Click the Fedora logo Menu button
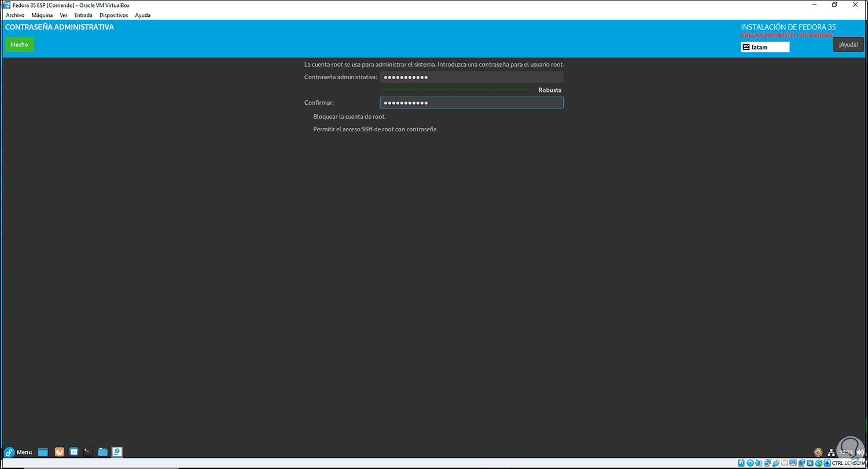The width and height of the screenshot is (868, 469). click(x=18, y=452)
